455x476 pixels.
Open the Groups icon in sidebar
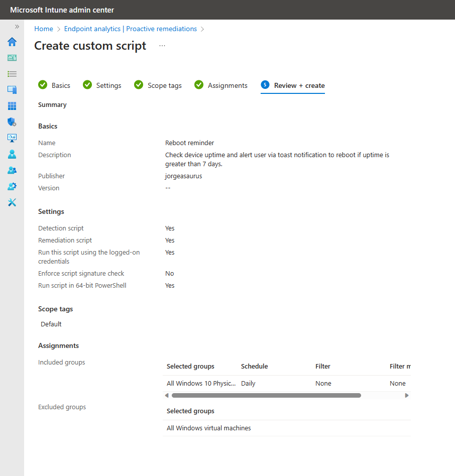12,170
